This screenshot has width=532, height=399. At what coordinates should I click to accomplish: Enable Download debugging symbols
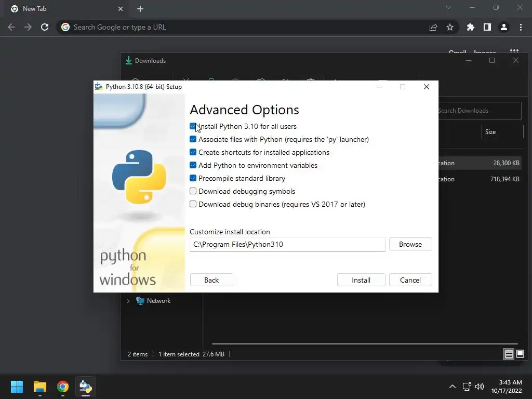193,191
